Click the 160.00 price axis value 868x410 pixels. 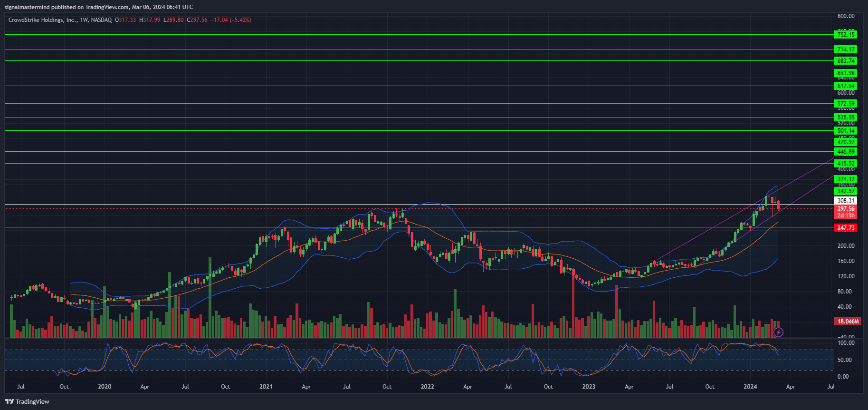(x=846, y=261)
